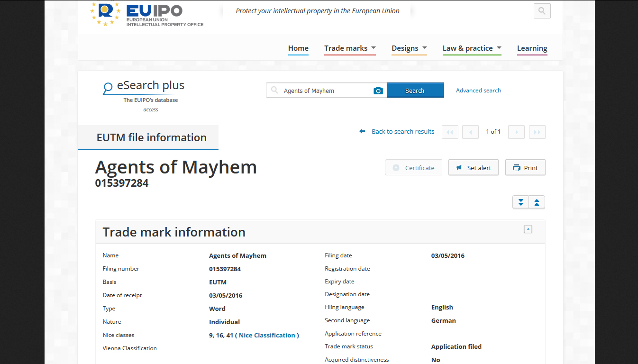Open the Learning menu item
Screen dimensions: 638x364
point(532,48)
